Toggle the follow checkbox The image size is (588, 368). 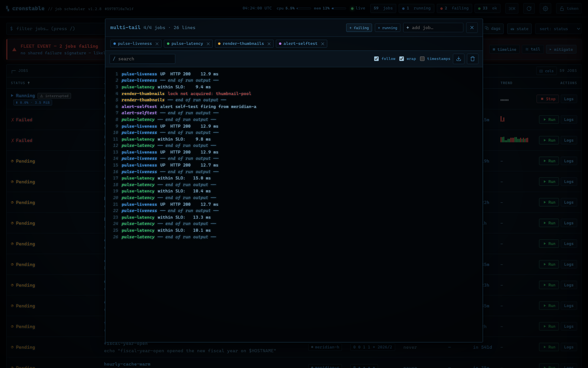click(376, 59)
